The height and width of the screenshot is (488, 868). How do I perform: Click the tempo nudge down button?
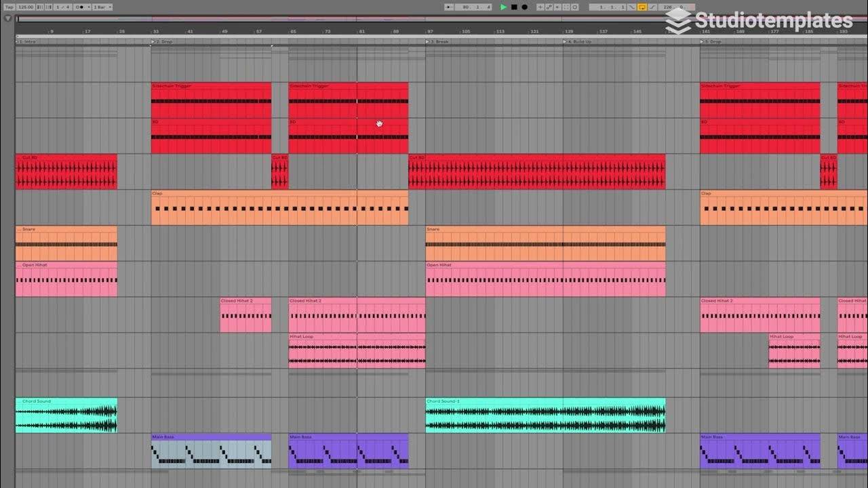coord(40,7)
